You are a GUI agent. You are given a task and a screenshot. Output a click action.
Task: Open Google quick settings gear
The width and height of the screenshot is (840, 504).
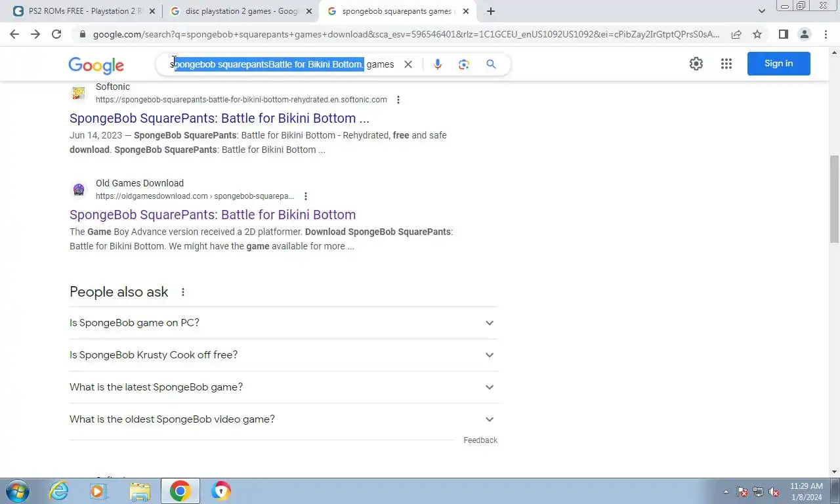pyautogui.click(x=696, y=64)
